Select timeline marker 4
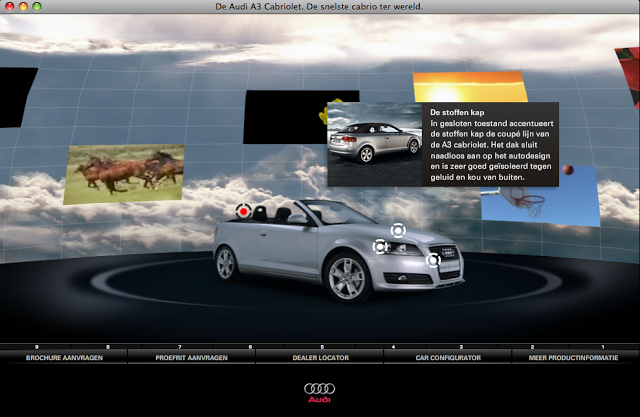 pyautogui.click(x=393, y=347)
